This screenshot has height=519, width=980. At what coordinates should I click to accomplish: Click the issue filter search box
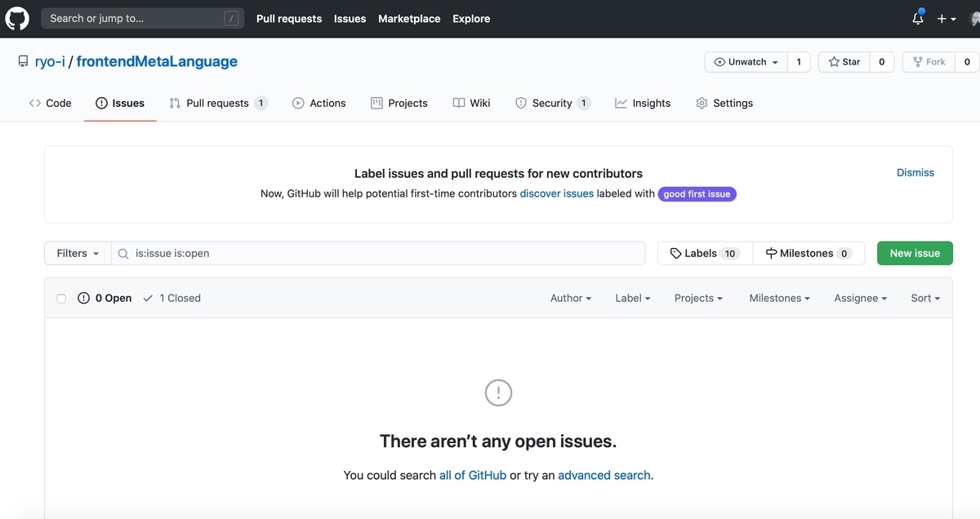(378, 253)
